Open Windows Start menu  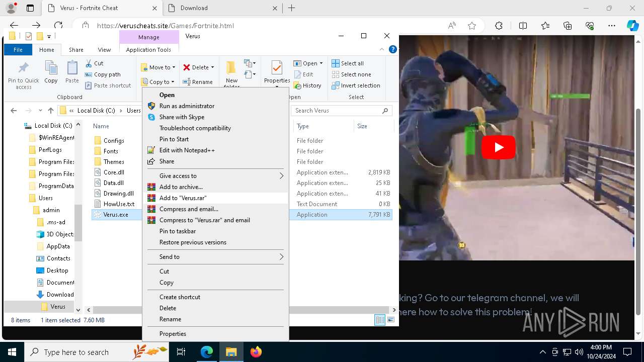12,352
